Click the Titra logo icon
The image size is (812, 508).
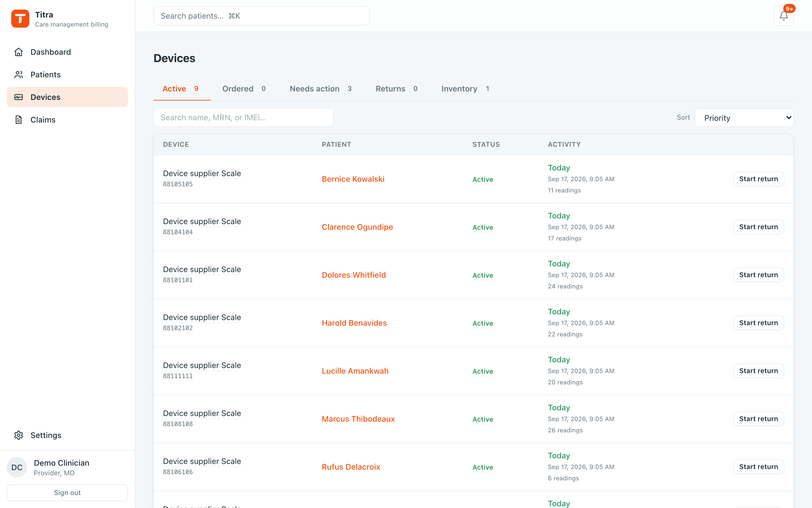(x=20, y=18)
